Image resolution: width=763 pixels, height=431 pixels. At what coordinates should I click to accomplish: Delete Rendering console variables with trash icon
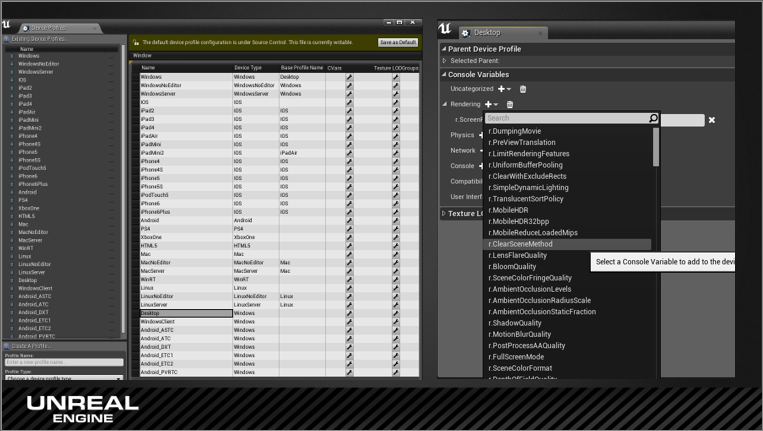click(509, 105)
